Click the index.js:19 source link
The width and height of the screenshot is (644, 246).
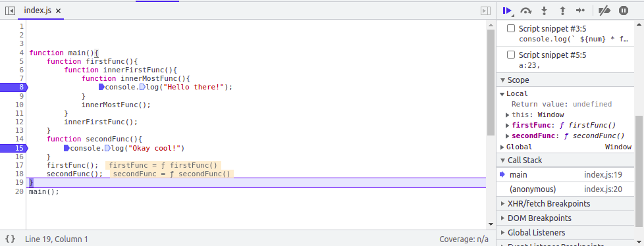pyautogui.click(x=603, y=175)
